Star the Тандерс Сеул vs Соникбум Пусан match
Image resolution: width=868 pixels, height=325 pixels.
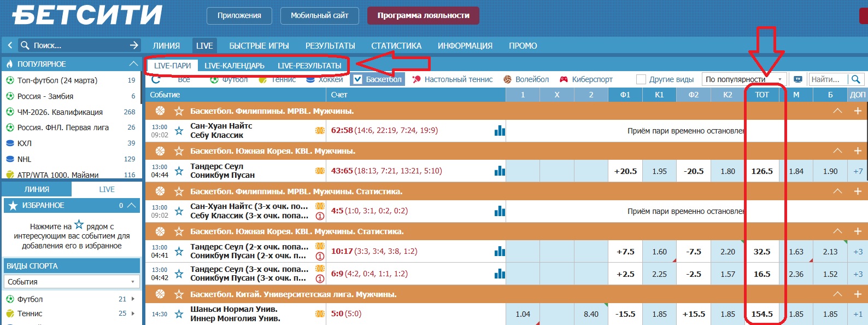(x=179, y=171)
